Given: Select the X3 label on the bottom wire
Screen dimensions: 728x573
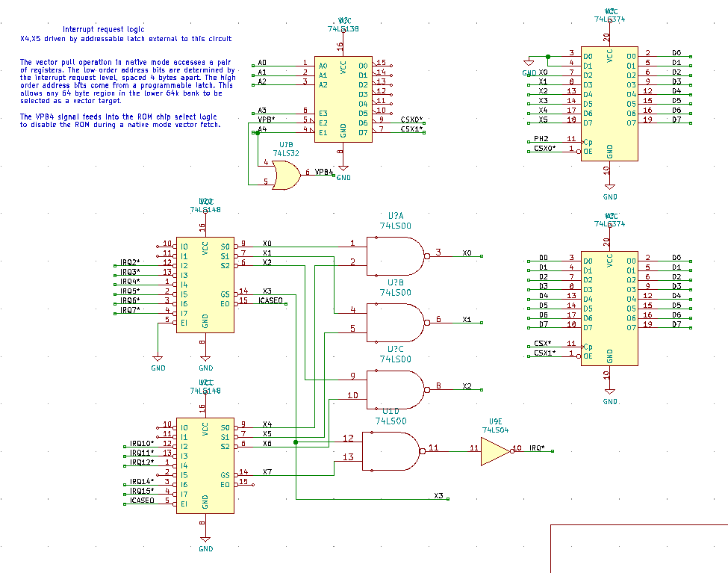Looking at the screenshot, I should 439,496.
